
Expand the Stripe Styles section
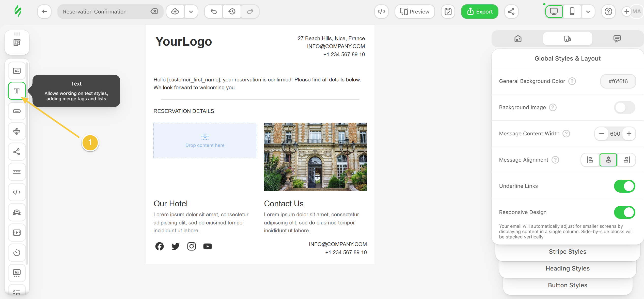[568, 252]
